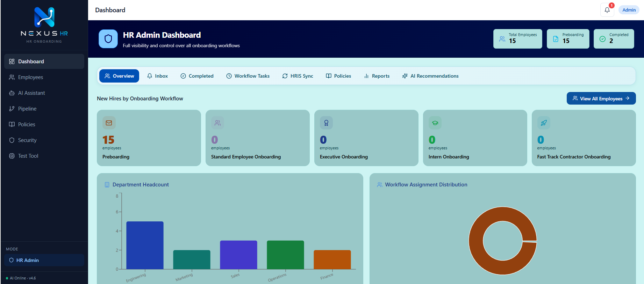Click the Test Tool chip icon in sidebar
Screen dimensions: 644x284
pos(12,156)
